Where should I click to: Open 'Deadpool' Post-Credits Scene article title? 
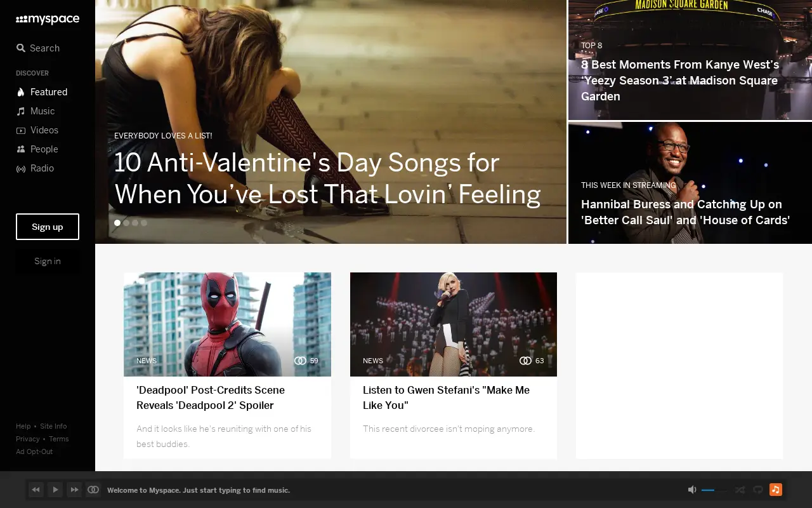click(211, 398)
